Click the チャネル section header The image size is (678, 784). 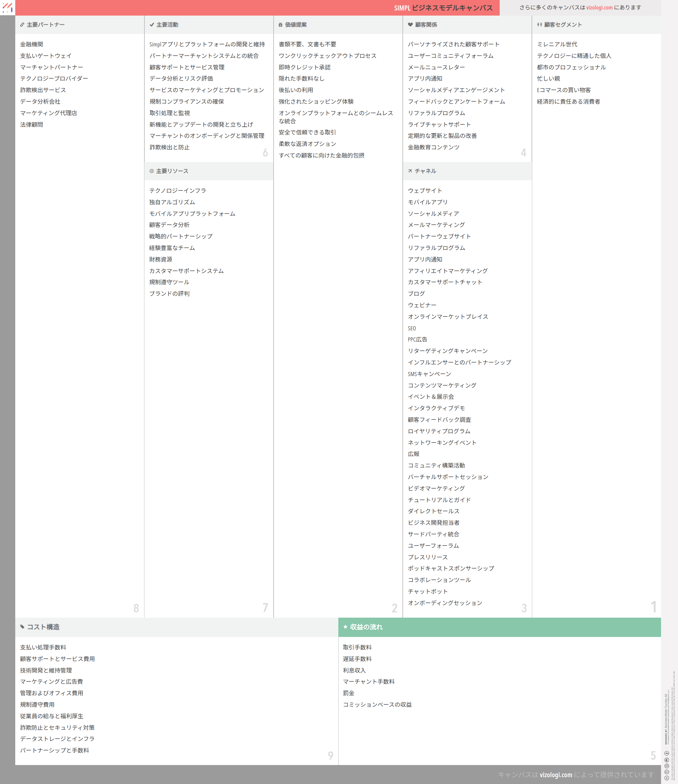(x=425, y=171)
